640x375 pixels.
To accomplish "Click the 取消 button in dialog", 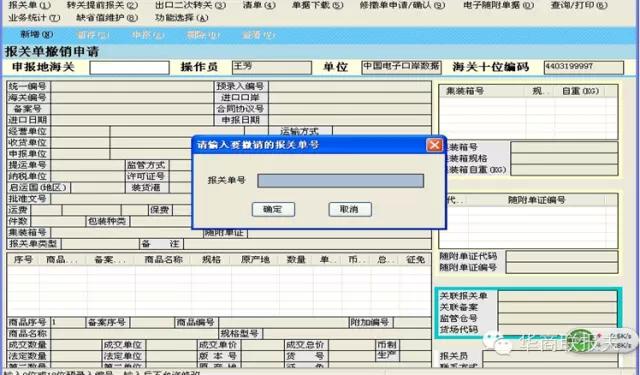I will point(350,209).
